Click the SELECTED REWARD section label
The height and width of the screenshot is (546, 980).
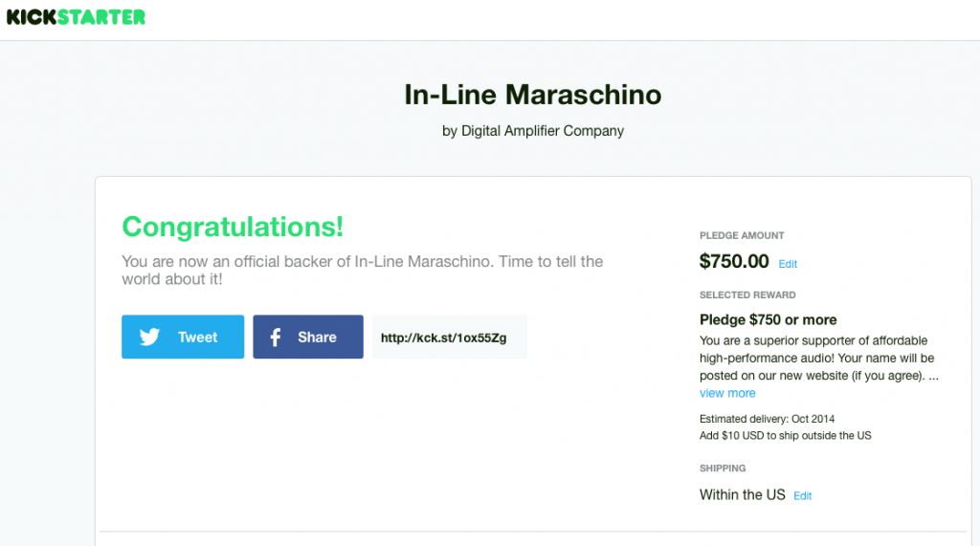(747, 295)
